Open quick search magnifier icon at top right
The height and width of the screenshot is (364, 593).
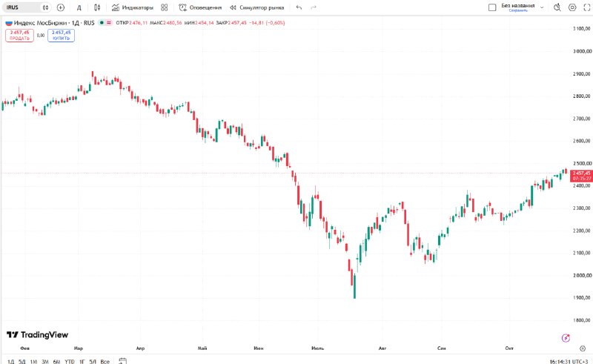557,7
